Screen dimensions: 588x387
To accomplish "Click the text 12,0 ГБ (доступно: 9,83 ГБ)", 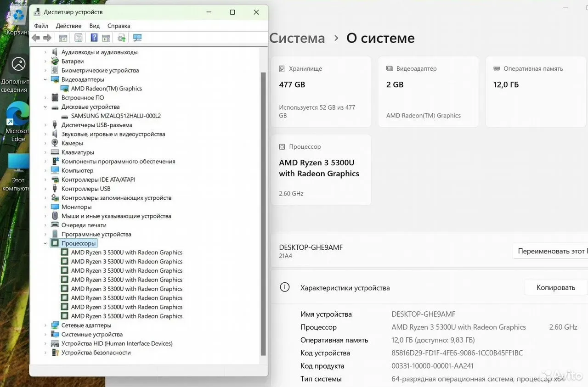I will 433,340.
